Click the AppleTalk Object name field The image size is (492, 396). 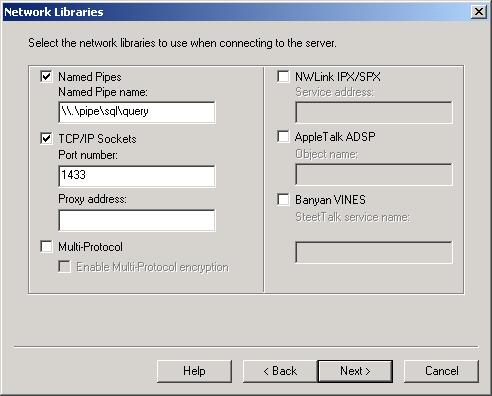tap(374, 174)
